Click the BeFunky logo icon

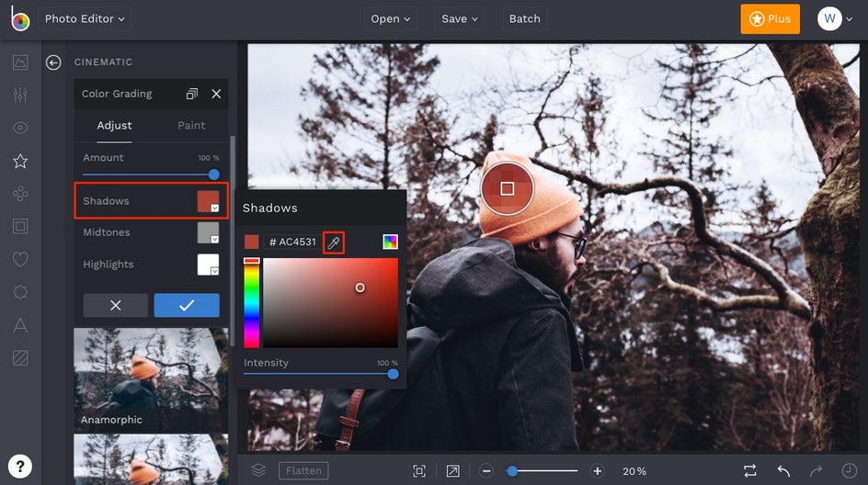pyautogui.click(x=20, y=18)
